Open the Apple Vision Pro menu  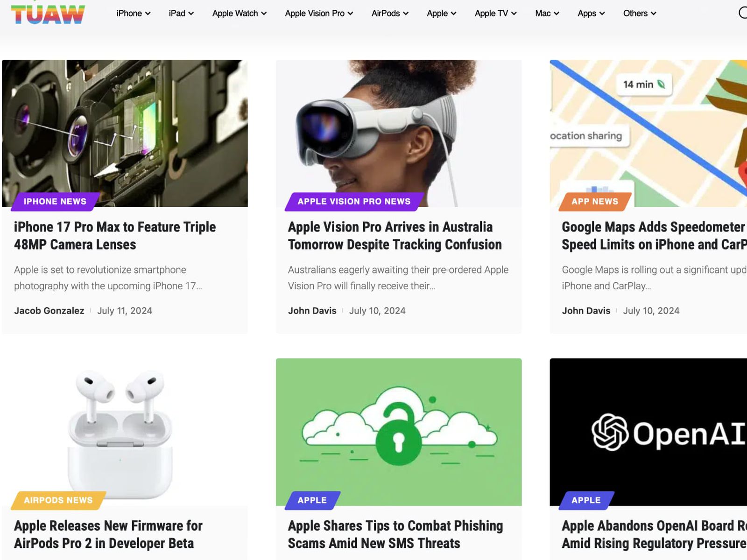(318, 14)
